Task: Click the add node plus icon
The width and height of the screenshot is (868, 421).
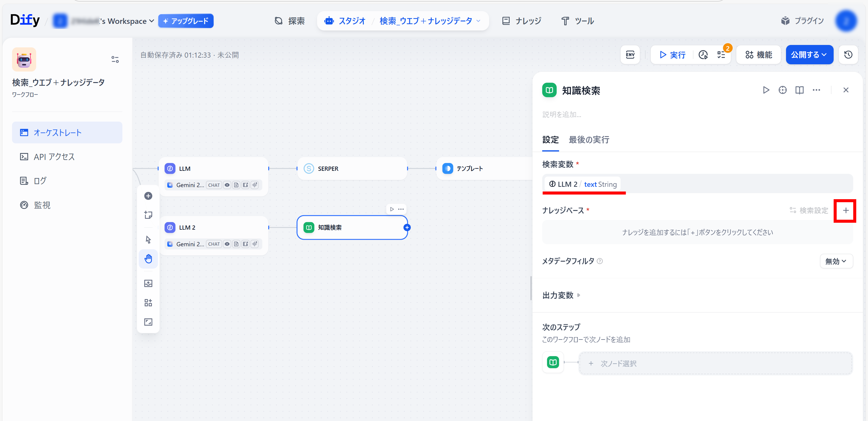Action: (x=148, y=196)
